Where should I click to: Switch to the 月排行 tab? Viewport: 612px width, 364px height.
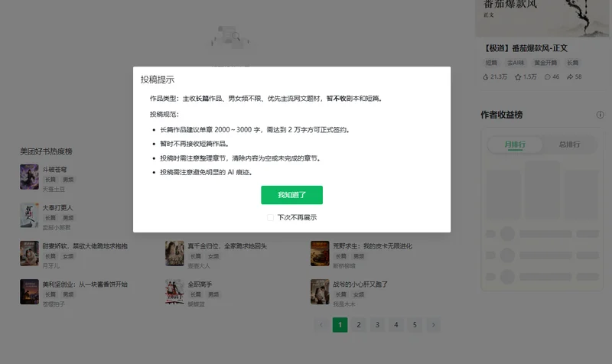(515, 145)
